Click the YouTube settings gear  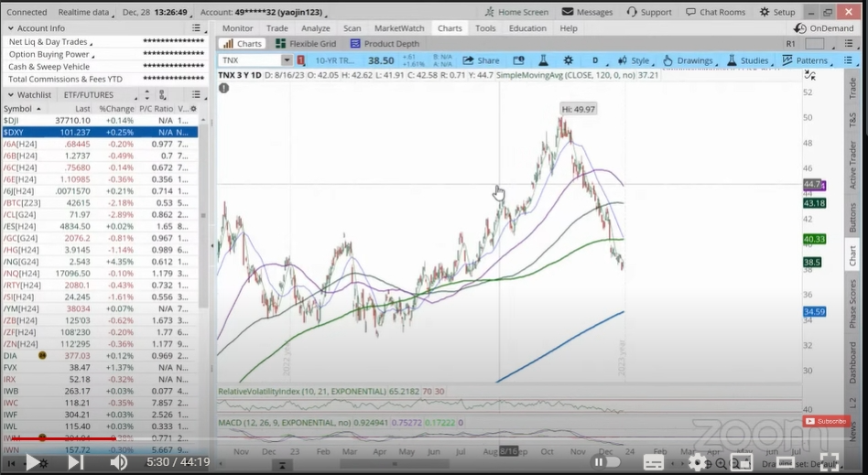coord(697,461)
